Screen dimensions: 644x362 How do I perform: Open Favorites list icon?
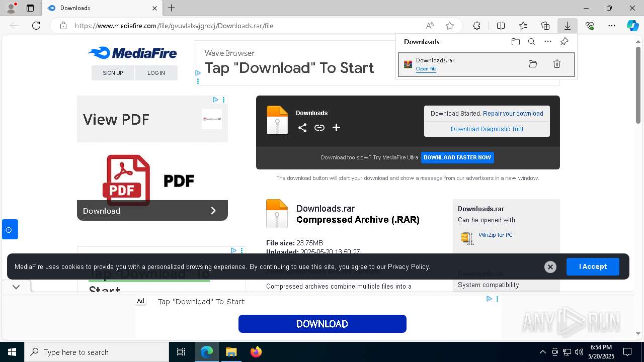523,26
